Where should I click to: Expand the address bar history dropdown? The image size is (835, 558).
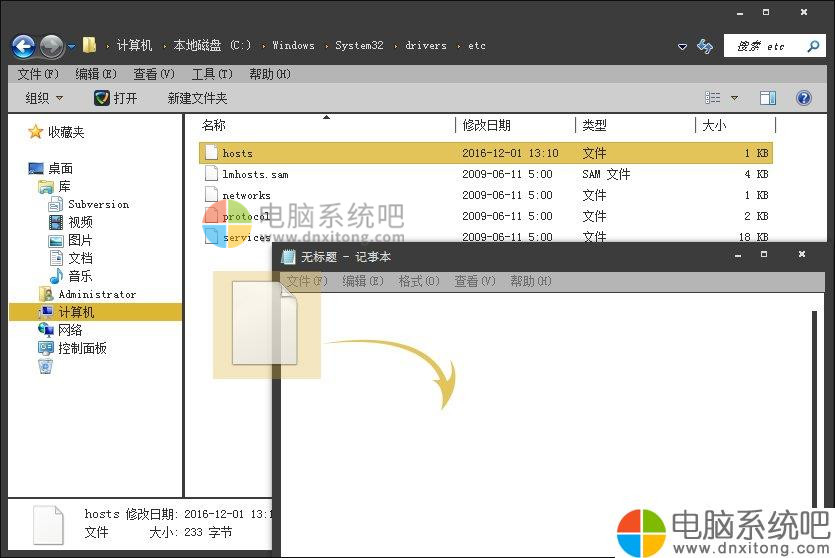(682, 46)
